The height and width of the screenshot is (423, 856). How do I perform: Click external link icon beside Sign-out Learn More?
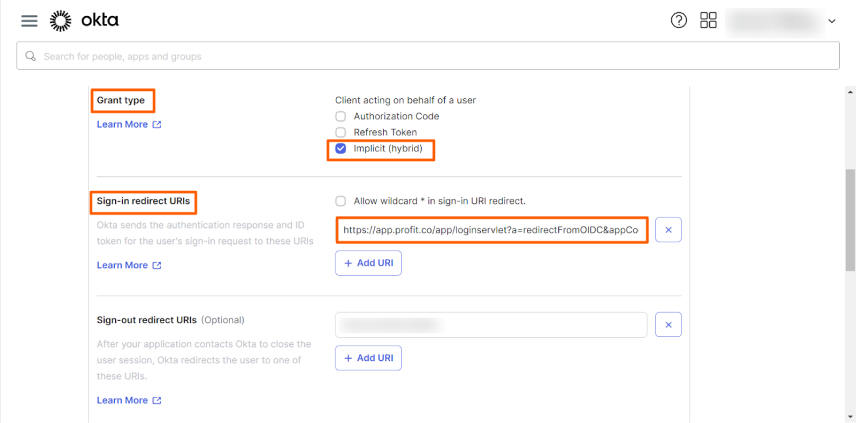click(x=157, y=401)
